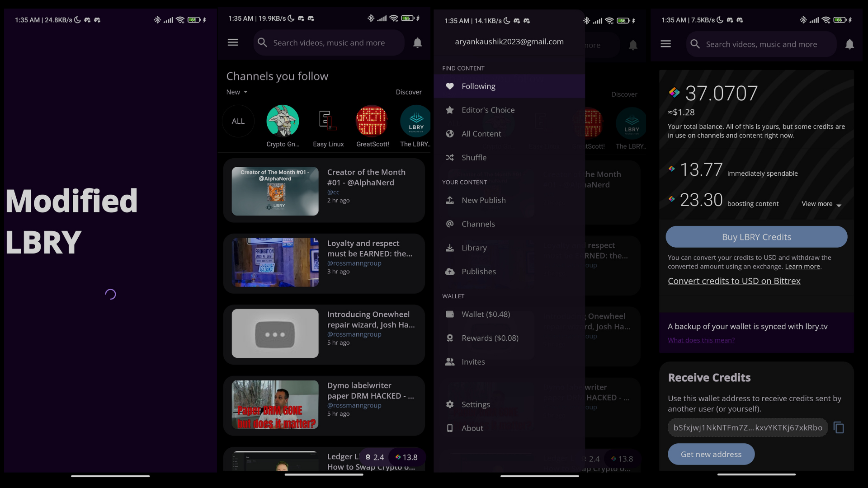Tap the Publishes cloud icon

[x=450, y=272]
